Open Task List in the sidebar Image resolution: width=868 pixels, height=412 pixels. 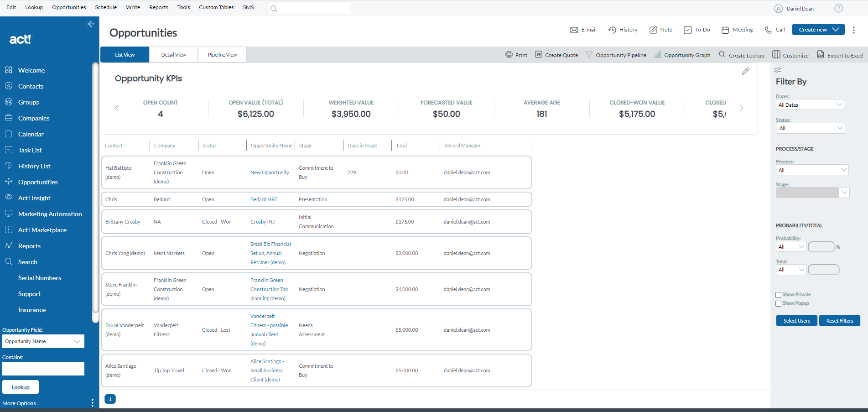coord(30,150)
